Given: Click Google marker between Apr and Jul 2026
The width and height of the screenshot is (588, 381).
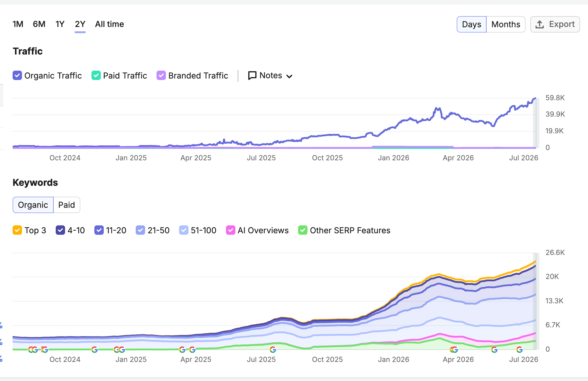Looking at the screenshot, I should pyautogui.click(x=494, y=349).
